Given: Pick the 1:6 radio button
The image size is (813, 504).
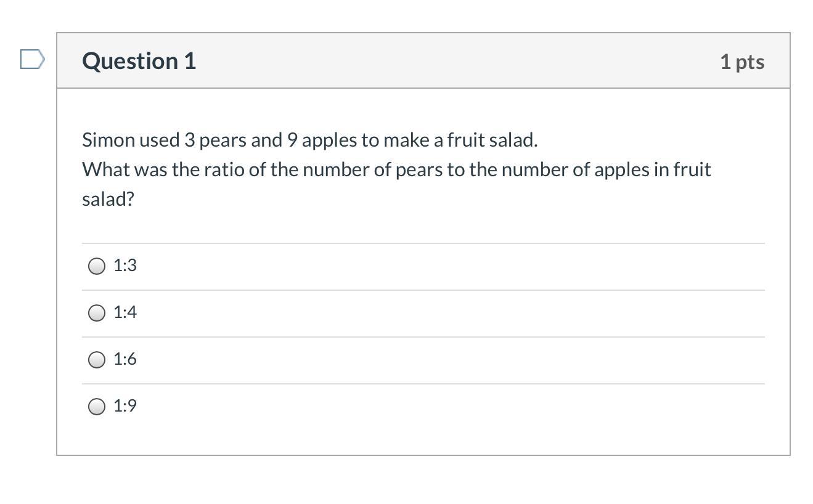Looking at the screenshot, I should 97,360.
